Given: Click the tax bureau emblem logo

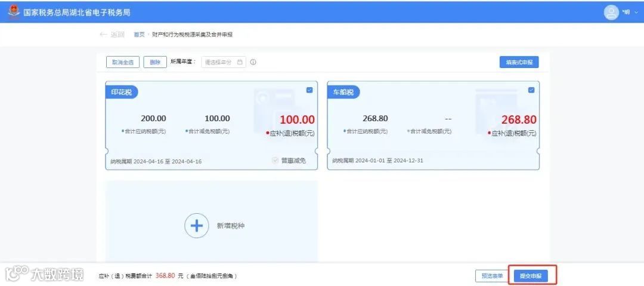Looking at the screenshot, I should click(x=14, y=11).
